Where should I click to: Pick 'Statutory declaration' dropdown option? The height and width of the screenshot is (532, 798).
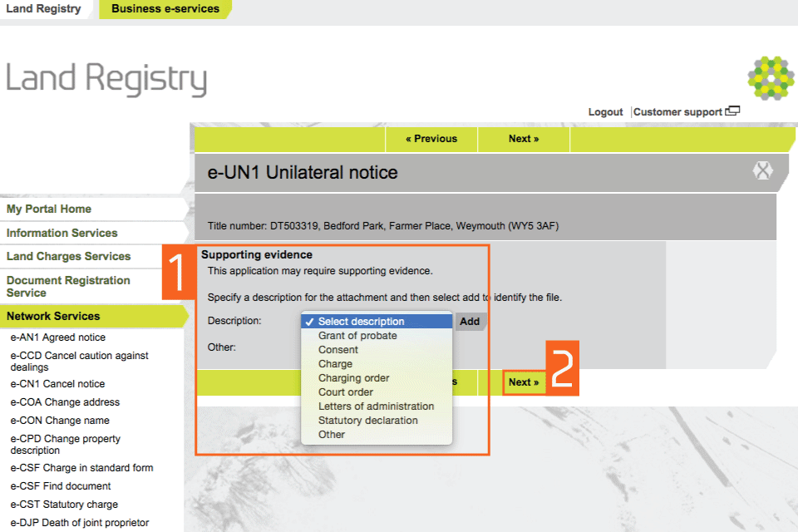point(367,421)
